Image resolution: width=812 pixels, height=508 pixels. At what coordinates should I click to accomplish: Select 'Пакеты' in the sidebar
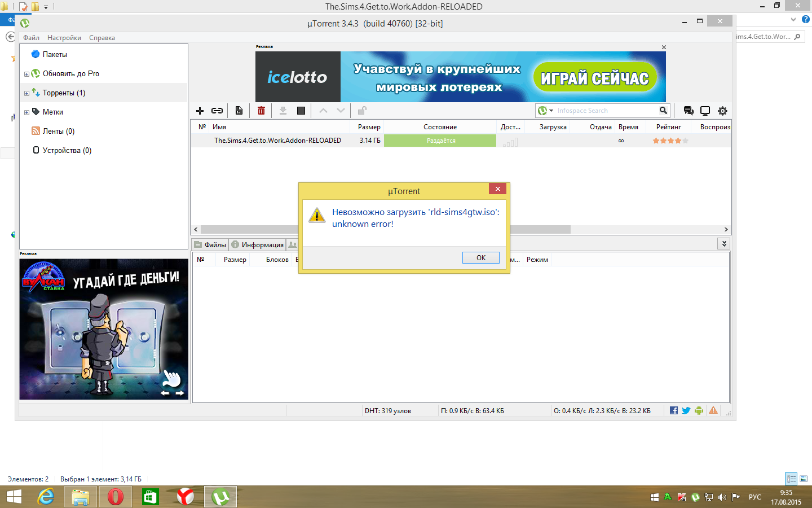coord(55,55)
